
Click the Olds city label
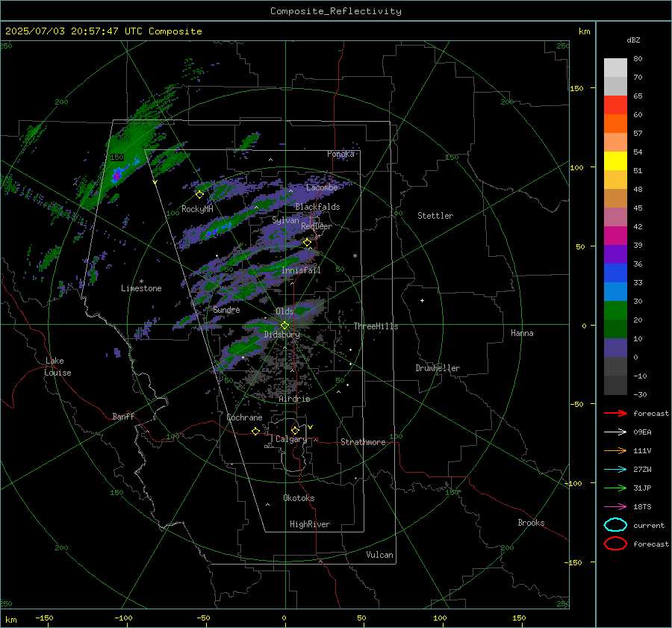[x=284, y=311]
